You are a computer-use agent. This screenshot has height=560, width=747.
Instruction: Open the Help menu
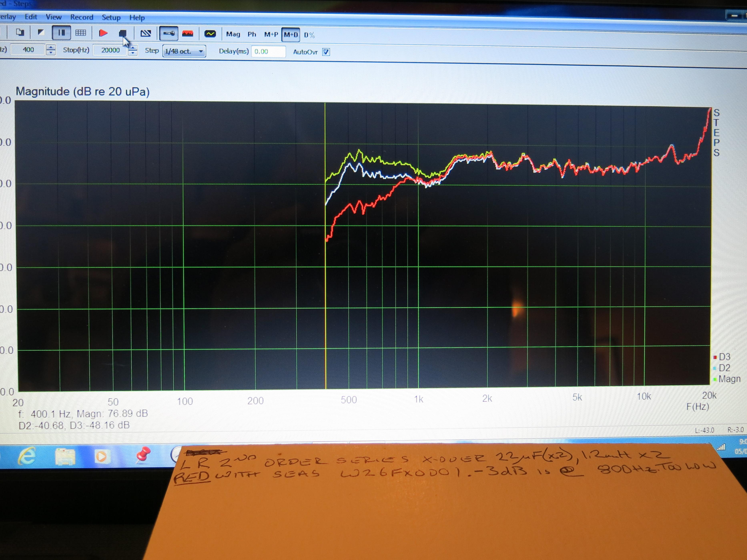(x=137, y=18)
